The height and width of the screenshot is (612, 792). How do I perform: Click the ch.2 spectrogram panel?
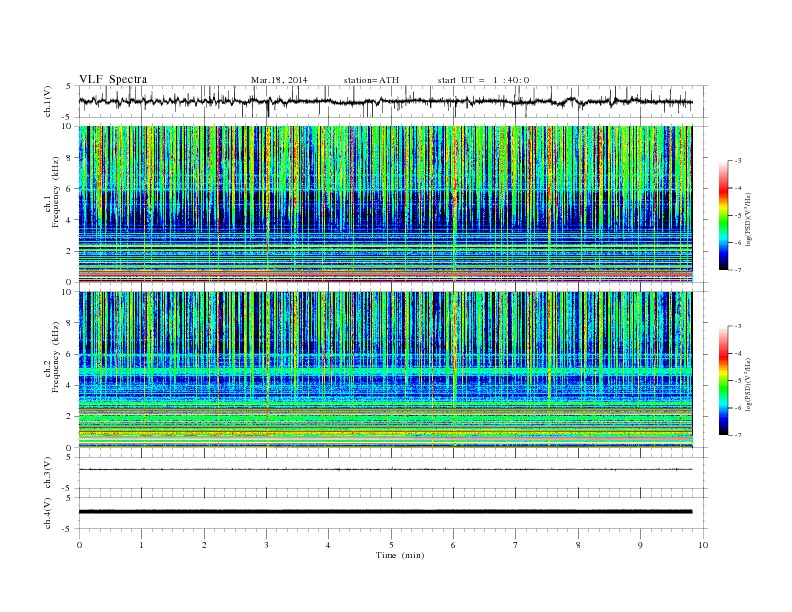tap(385, 369)
